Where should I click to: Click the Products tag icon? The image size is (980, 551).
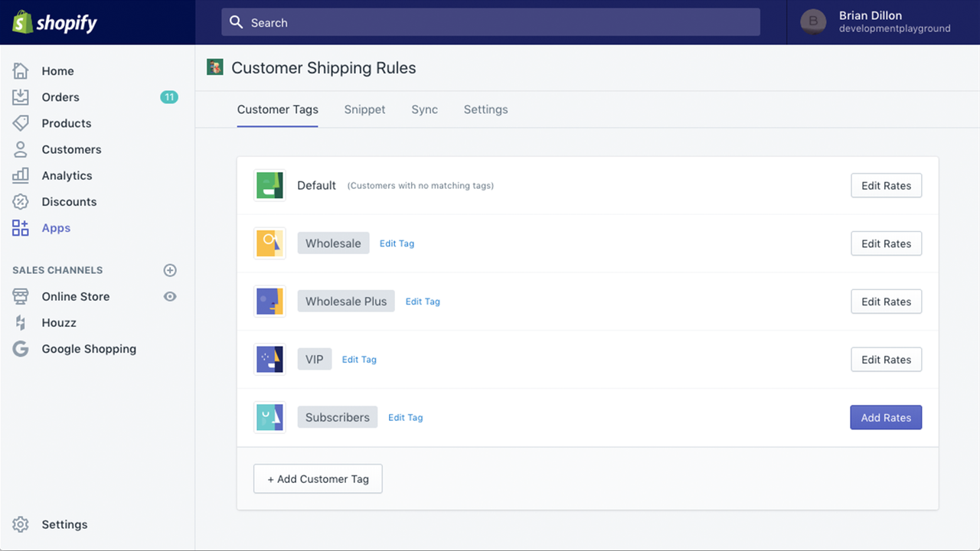21,123
